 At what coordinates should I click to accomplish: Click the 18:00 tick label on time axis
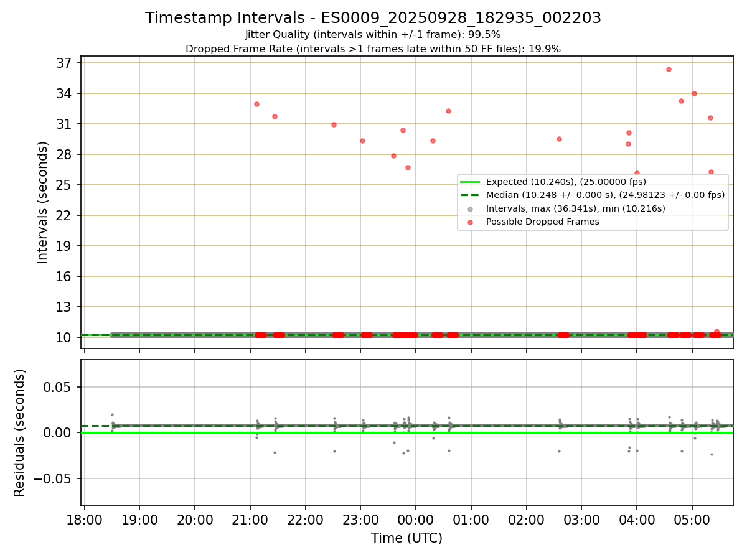85,520
